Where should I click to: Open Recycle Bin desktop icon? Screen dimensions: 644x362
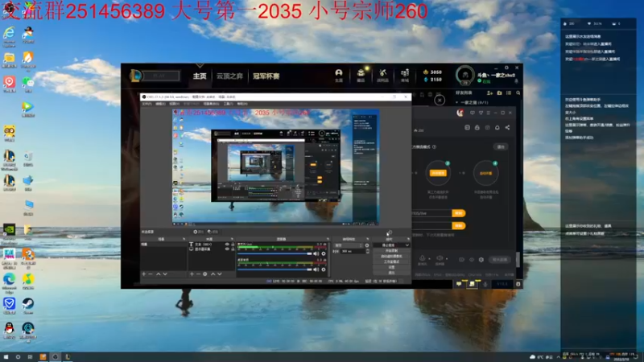pos(28,158)
